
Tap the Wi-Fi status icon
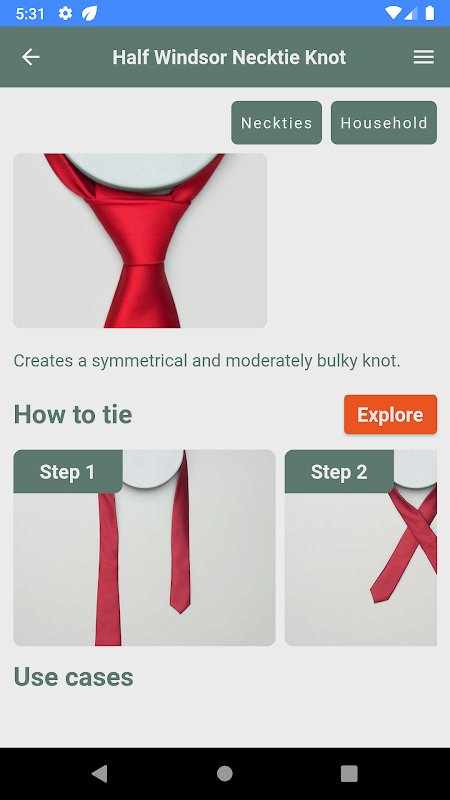click(393, 13)
